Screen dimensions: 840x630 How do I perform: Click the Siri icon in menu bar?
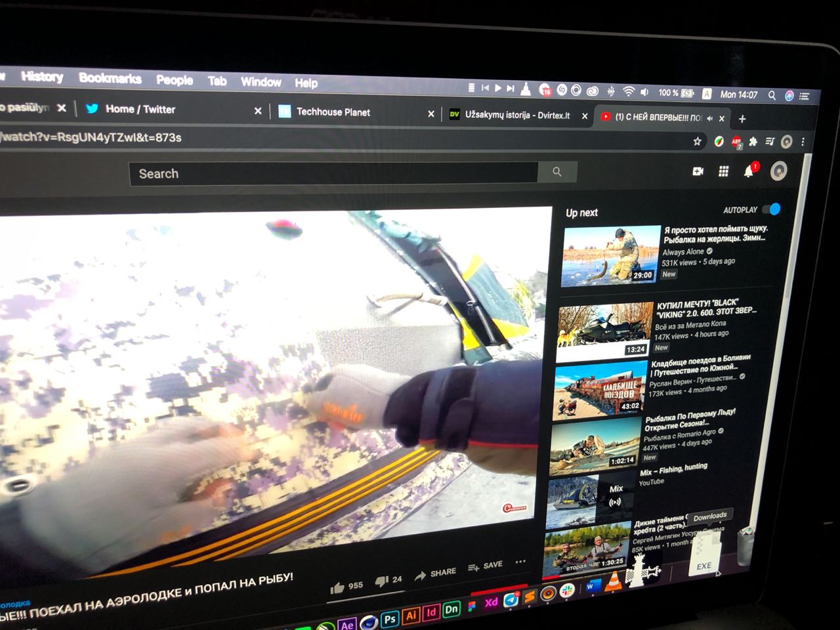789,96
